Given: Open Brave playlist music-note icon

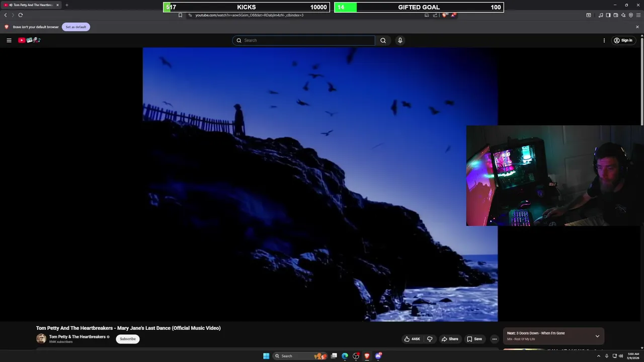Looking at the screenshot, I should (601, 15).
